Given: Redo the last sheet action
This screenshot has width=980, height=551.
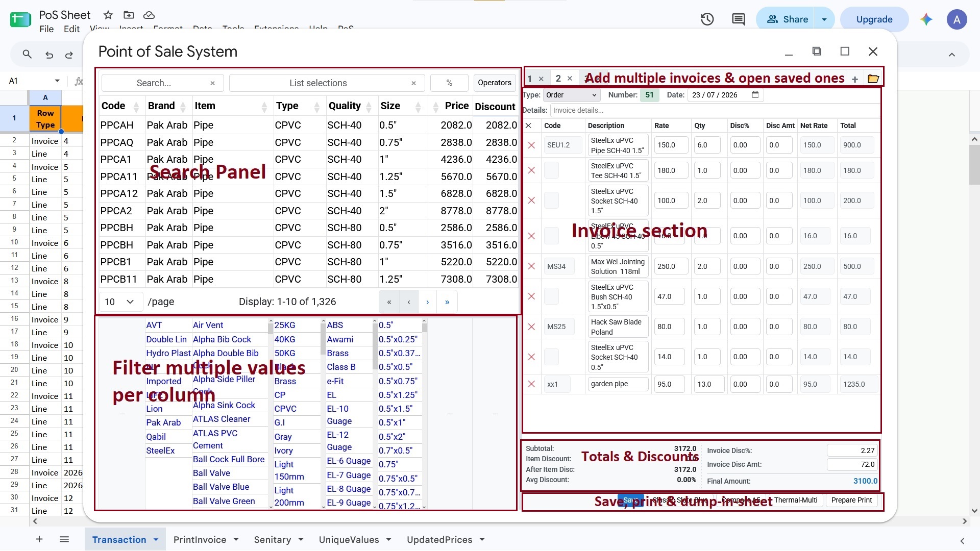Looking at the screenshot, I should click(69, 55).
